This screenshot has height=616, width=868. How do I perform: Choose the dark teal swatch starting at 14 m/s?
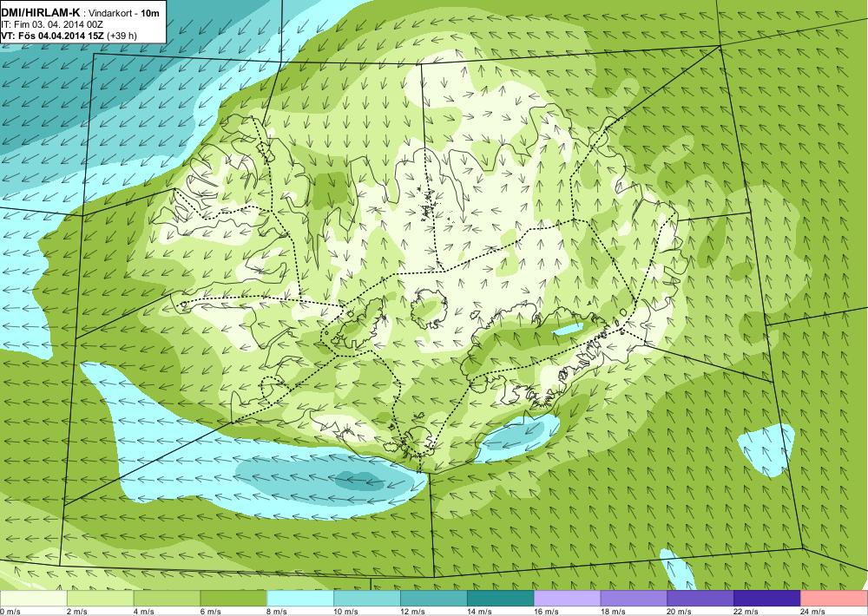(501, 599)
